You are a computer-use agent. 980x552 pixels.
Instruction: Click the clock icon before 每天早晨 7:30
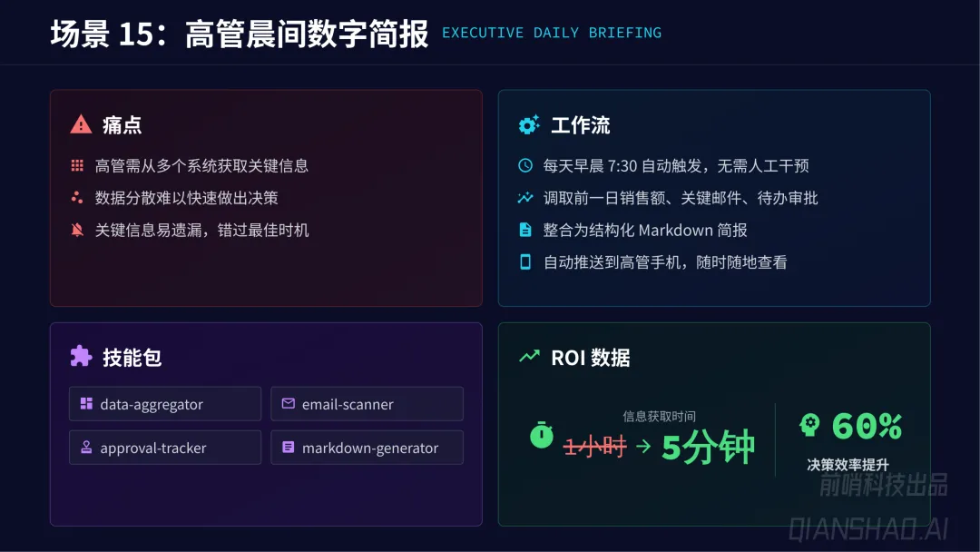525,165
